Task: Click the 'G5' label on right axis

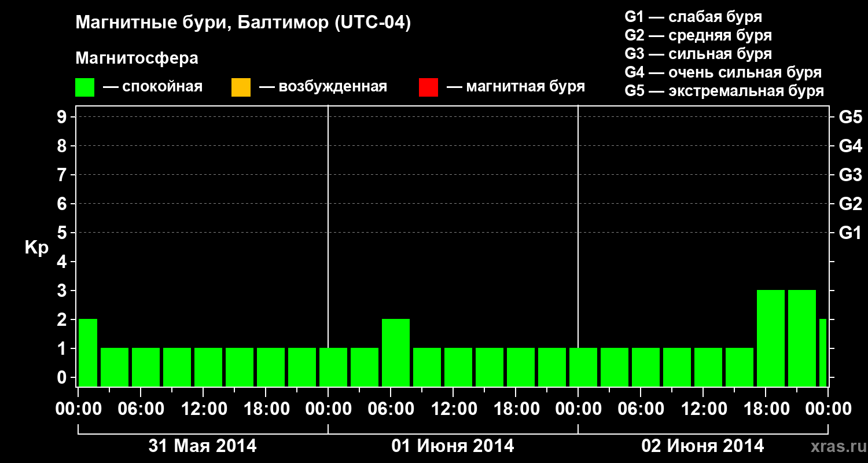Action: [850, 117]
